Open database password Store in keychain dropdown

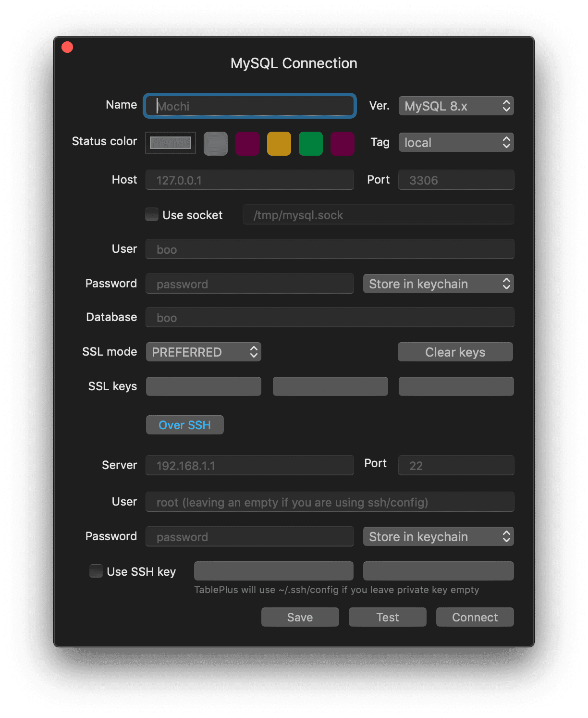point(438,284)
